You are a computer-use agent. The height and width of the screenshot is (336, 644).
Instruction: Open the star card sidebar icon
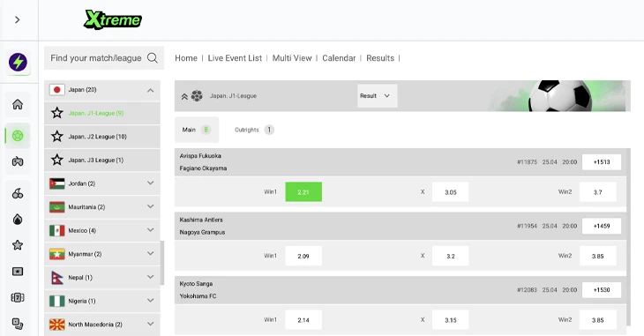point(18,271)
